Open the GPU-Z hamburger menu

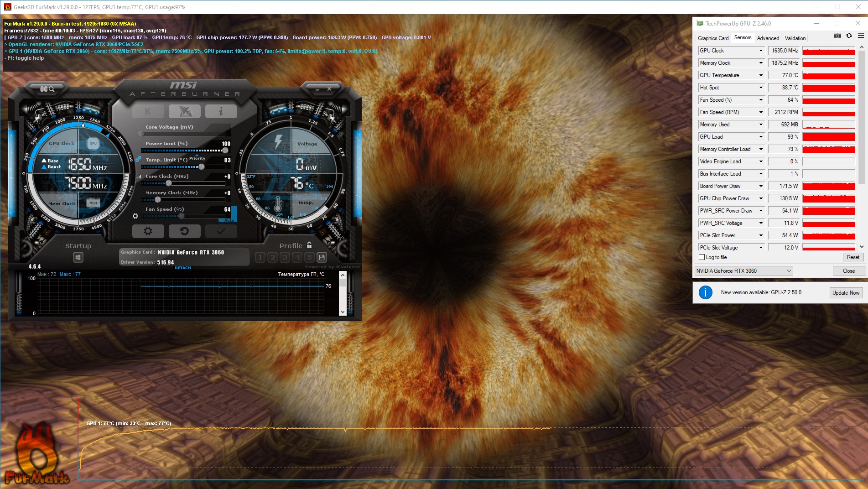click(861, 36)
